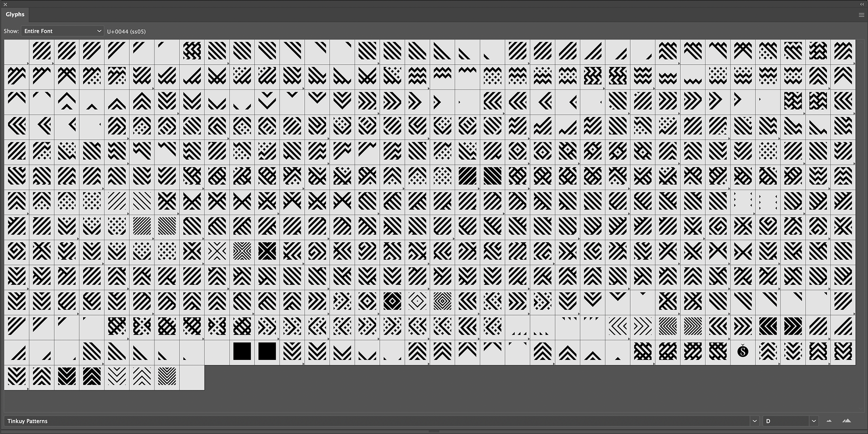Screen dimensions: 868x434
Task: Select the thin-lined left-pointing chevrons glyph
Action: pyautogui.click(x=618, y=326)
